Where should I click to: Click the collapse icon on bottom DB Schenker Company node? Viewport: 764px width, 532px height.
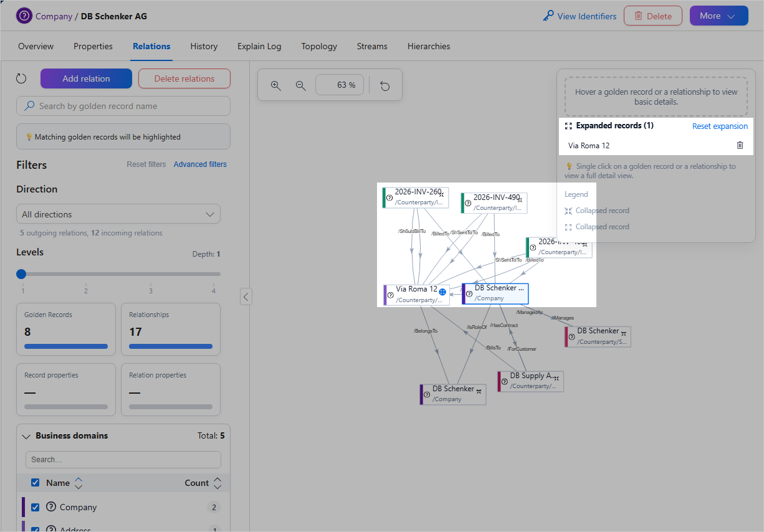click(x=479, y=391)
